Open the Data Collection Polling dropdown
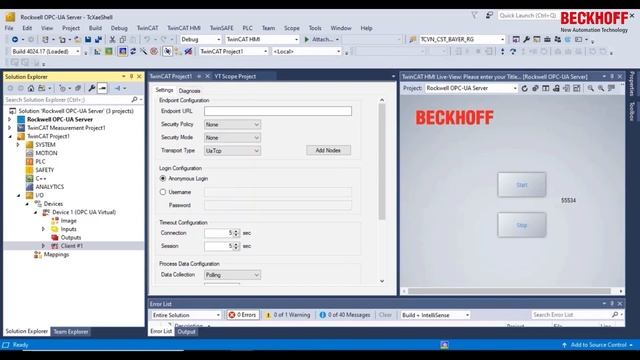Screen dimensions: 640x360 point(232,275)
